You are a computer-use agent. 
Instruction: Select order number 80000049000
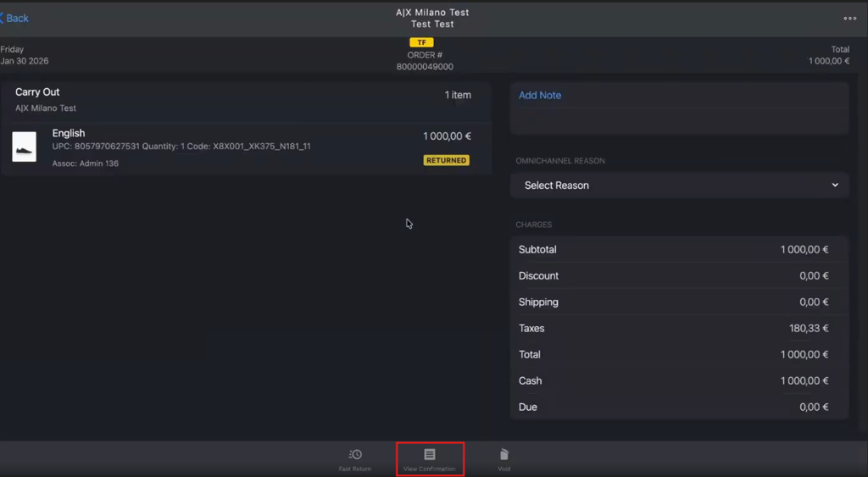pos(425,67)
